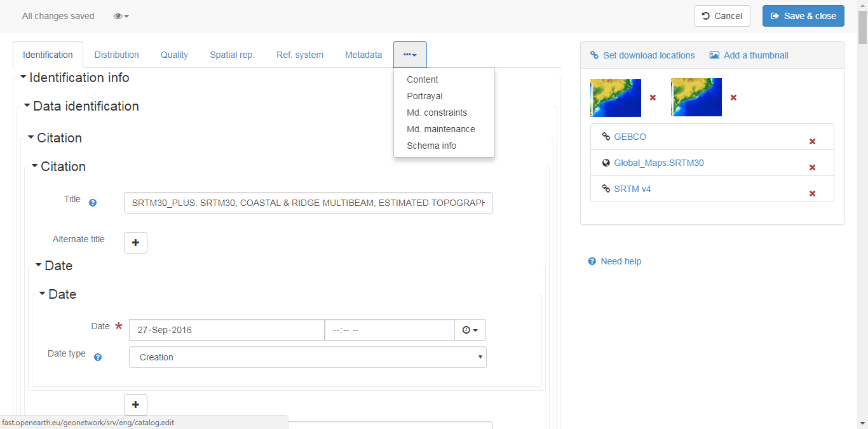Choose Content from the dropdown menu
Viewport: 868px width, 429px height.
pos(423,79)
